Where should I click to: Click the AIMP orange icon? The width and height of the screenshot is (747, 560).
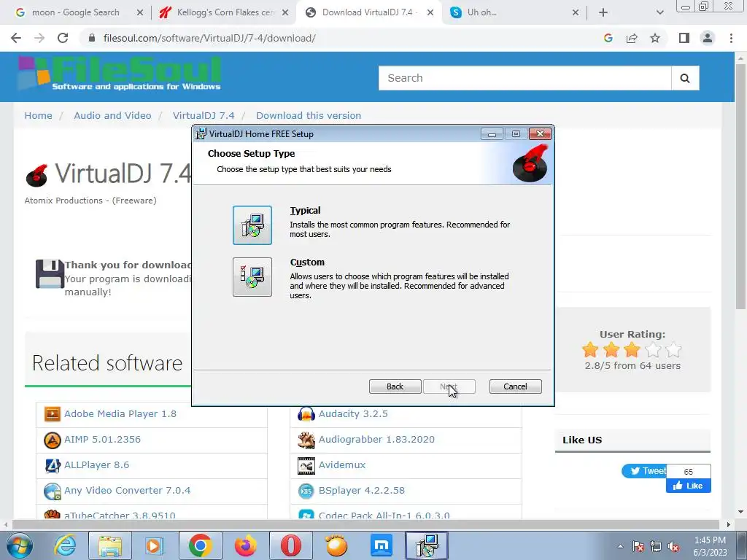tap(52, 440)
